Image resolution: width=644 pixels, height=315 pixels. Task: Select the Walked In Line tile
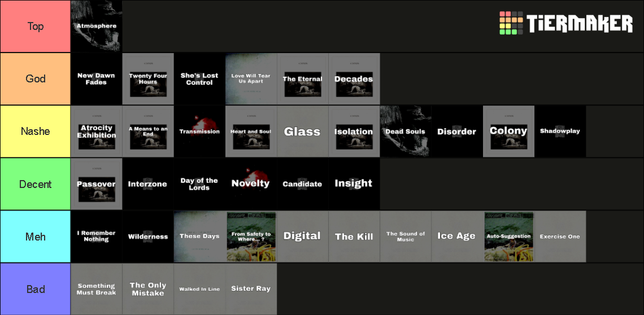[199, 289]
